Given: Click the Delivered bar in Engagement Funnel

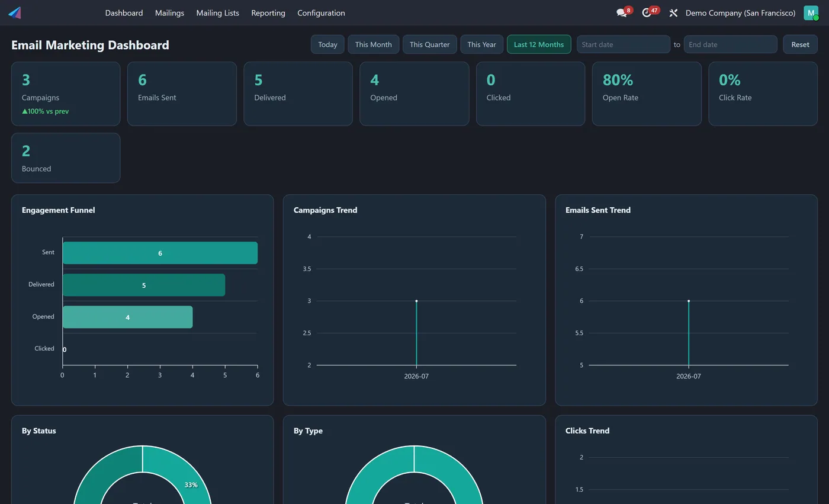Looking at the screenshot, I should point(144,285).
